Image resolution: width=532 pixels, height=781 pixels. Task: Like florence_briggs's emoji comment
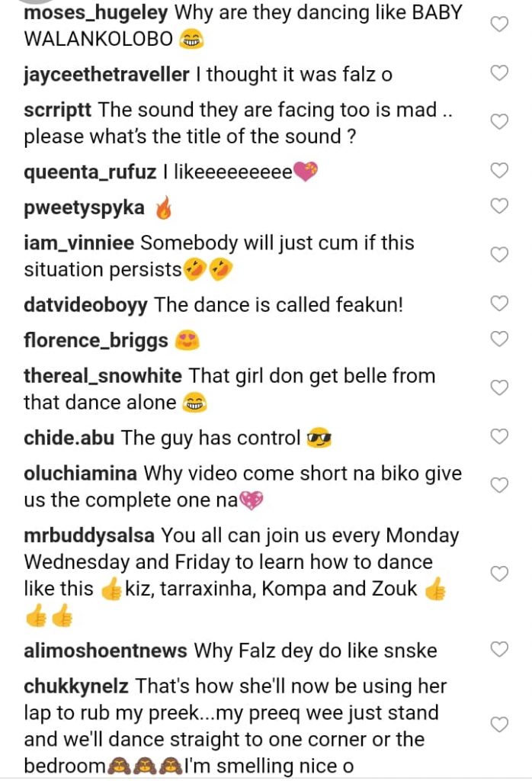[x=498, y=339]
